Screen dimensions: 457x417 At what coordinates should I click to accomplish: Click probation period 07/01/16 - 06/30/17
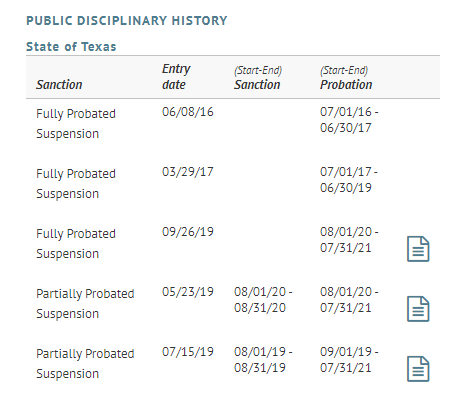tap(349, 120)
